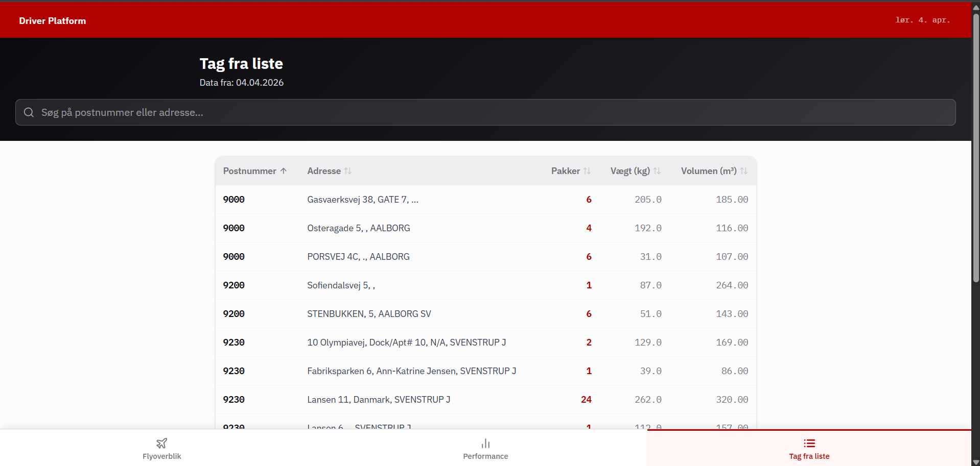
Task: Click volume value 185.00
Action: pos(732,200)
